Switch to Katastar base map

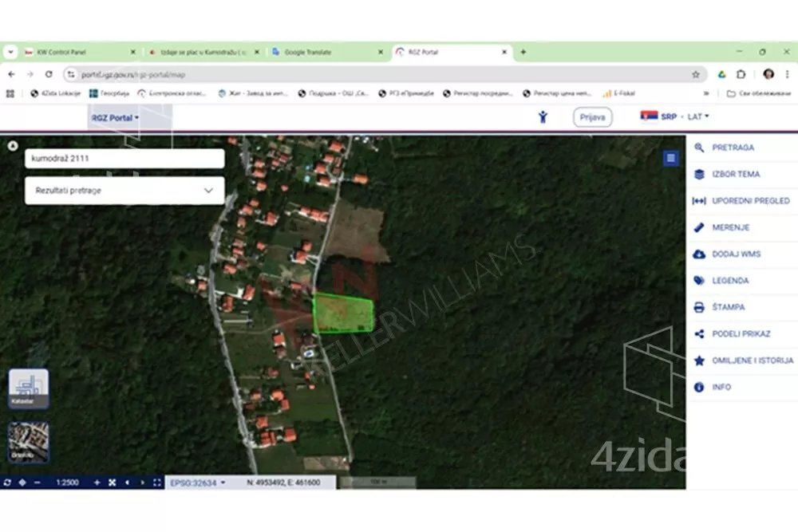(x=29, y=387)
